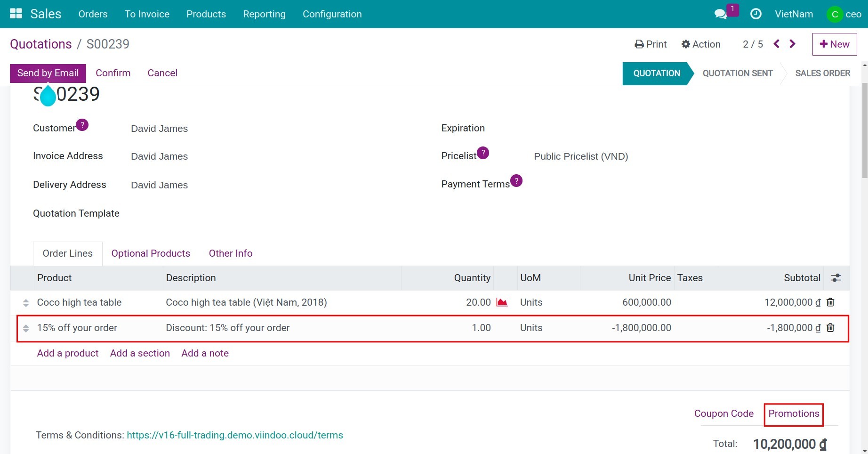This screenshot has height=454, width=868.
Task: Open the Action dropdown
Action: [701, 44]
